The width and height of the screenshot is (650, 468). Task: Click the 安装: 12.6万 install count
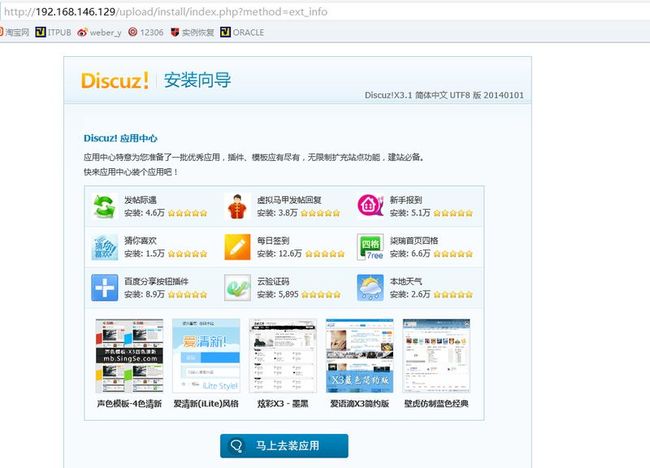tap(279, 254)
